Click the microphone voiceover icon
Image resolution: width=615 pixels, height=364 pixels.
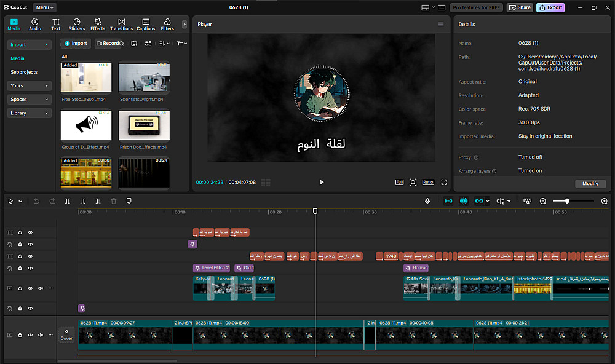pos(427,201)
